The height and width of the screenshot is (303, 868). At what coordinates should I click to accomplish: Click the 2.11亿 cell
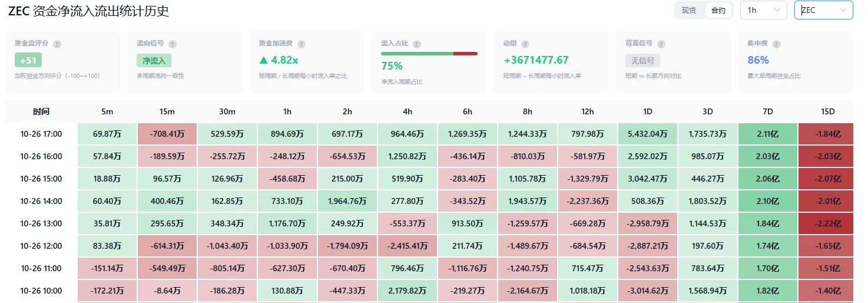pos(768,134)
